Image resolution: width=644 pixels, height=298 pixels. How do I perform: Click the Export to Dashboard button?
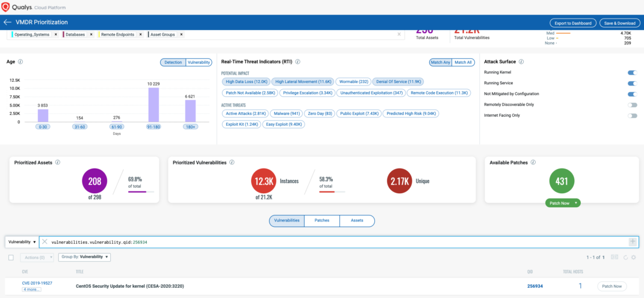coord(573,23)
